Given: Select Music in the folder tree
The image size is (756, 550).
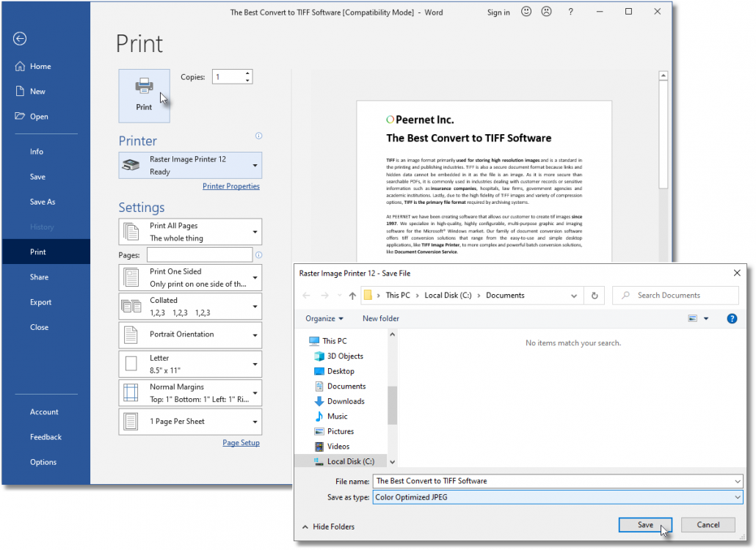Looking at the screenshot, I should (331, 416).
